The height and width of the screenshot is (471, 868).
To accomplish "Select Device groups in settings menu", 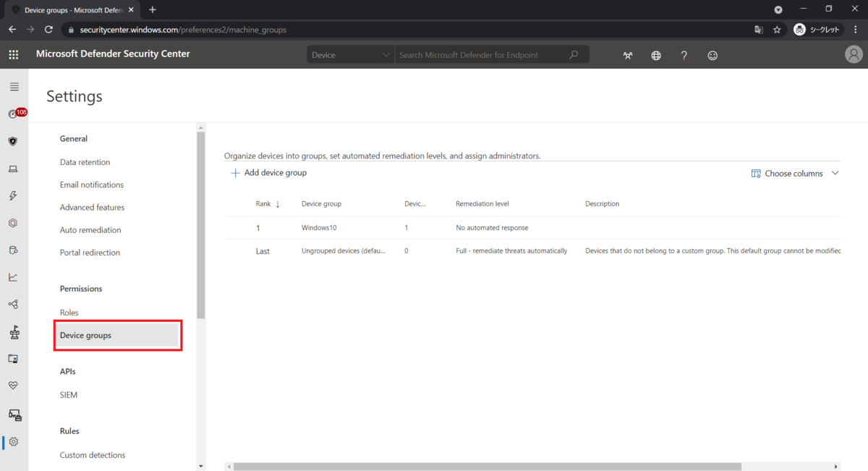I will click(x=117, y=336).
